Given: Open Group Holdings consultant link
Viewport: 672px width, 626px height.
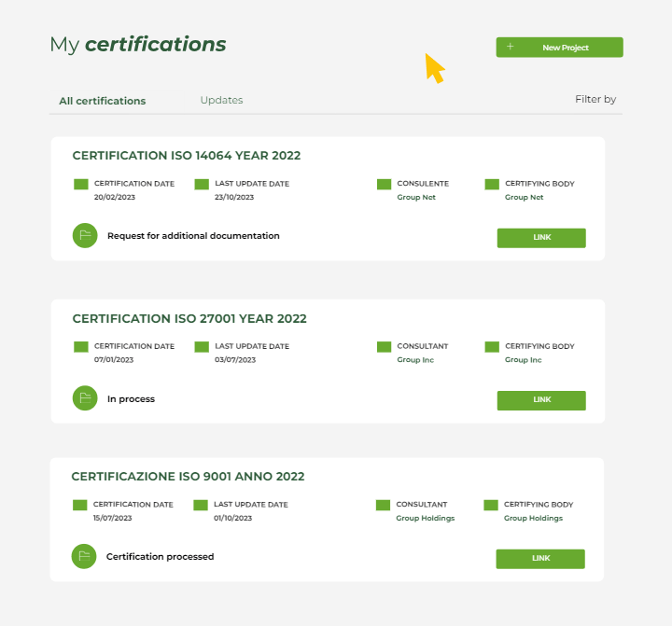Looking at the screenshot, I should 425,519.
